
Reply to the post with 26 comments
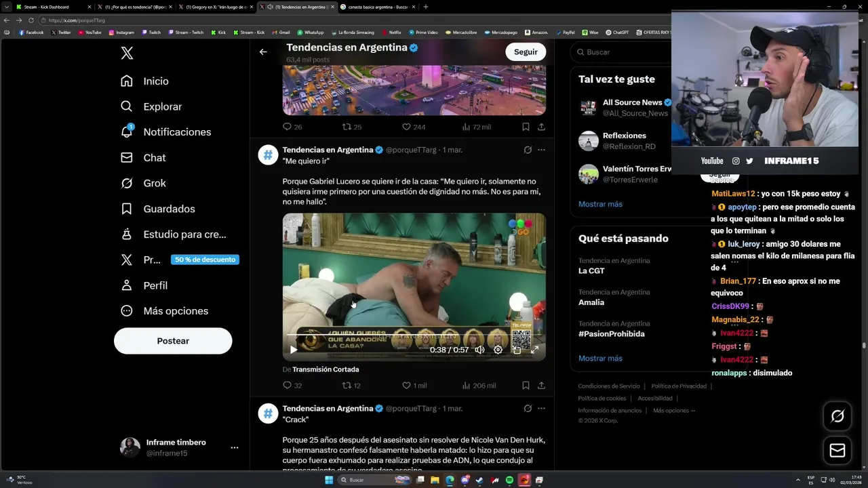click(x=292, y=127)
